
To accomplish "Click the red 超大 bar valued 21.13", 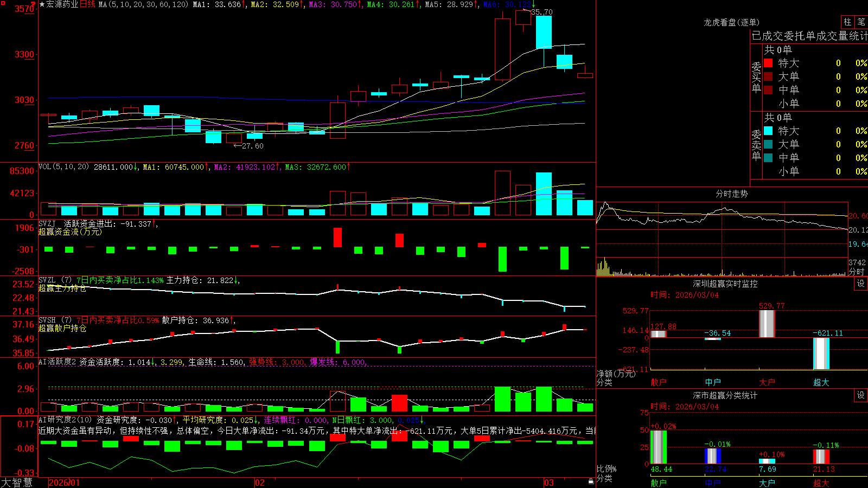I will (821, 457).
